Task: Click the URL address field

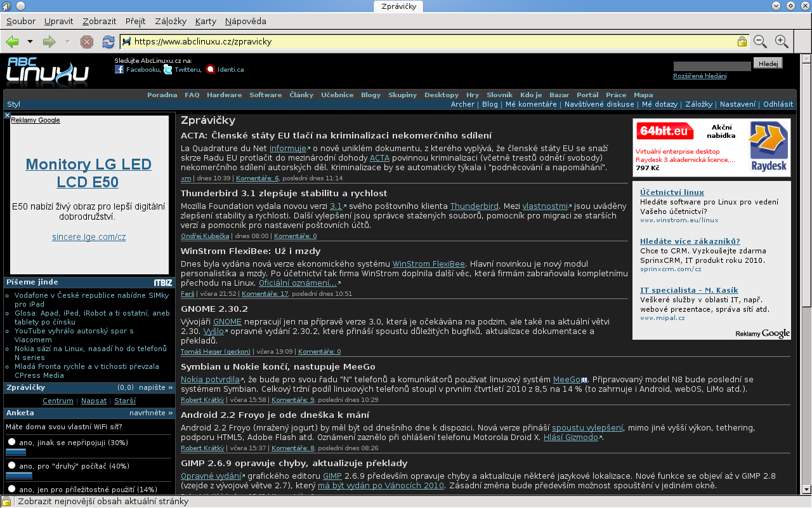Action: (434, 41)
